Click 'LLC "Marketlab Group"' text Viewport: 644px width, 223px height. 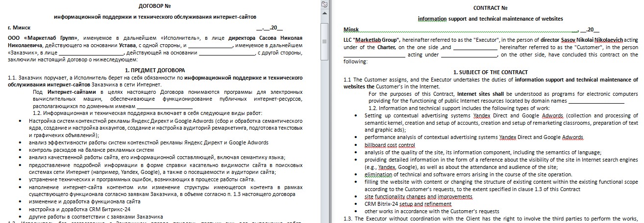coord(372,40)
